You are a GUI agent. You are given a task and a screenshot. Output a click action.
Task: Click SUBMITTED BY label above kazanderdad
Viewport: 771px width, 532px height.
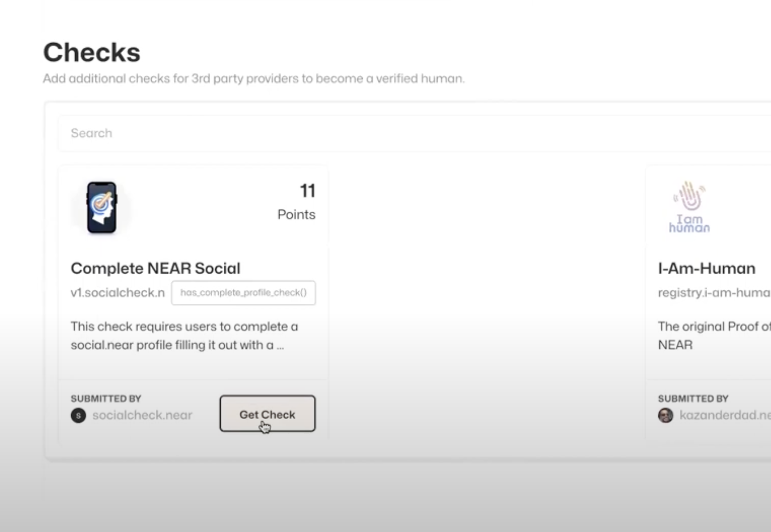[693, 399]
